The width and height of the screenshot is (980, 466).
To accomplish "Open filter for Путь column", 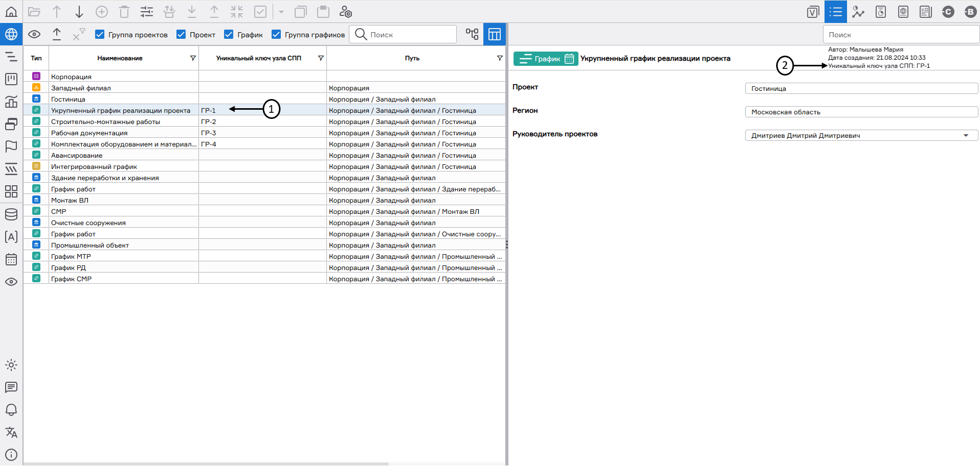I will [x=499, y=58].
